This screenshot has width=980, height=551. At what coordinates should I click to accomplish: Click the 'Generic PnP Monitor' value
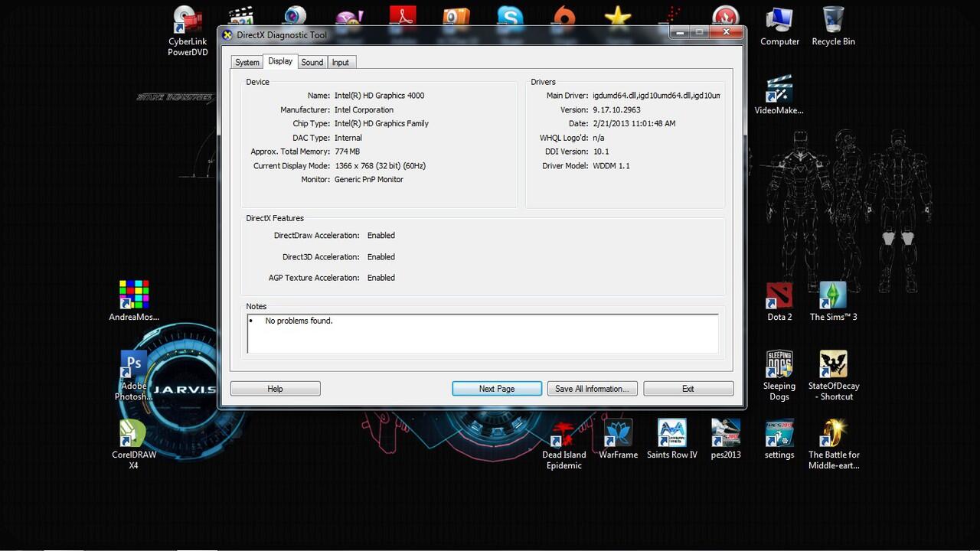tap(369, 179)
